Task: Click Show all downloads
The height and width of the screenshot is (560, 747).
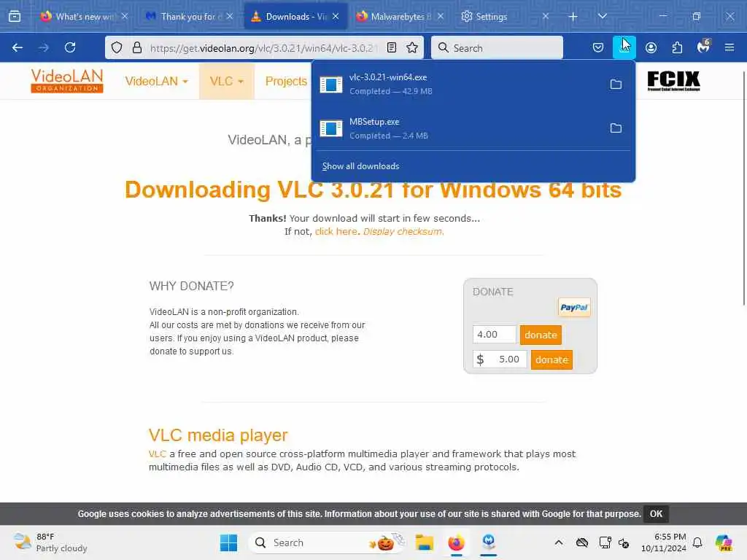Action: coord(360,166)
